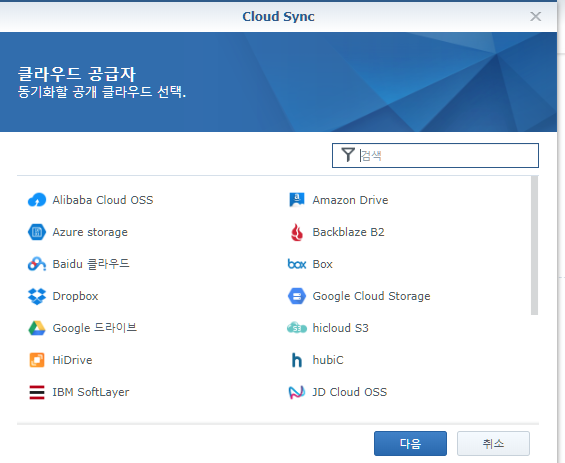
Task: Select the 'Azure storage' label
Action: [x=90, y=232]
